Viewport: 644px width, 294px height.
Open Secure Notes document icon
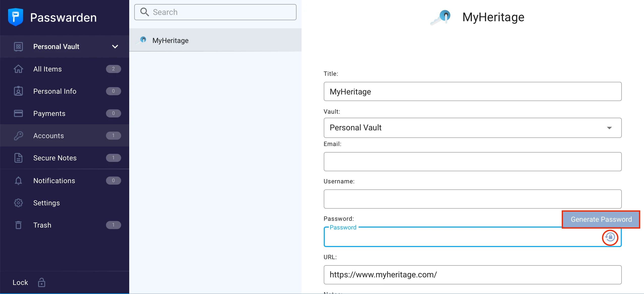[18, 158]
